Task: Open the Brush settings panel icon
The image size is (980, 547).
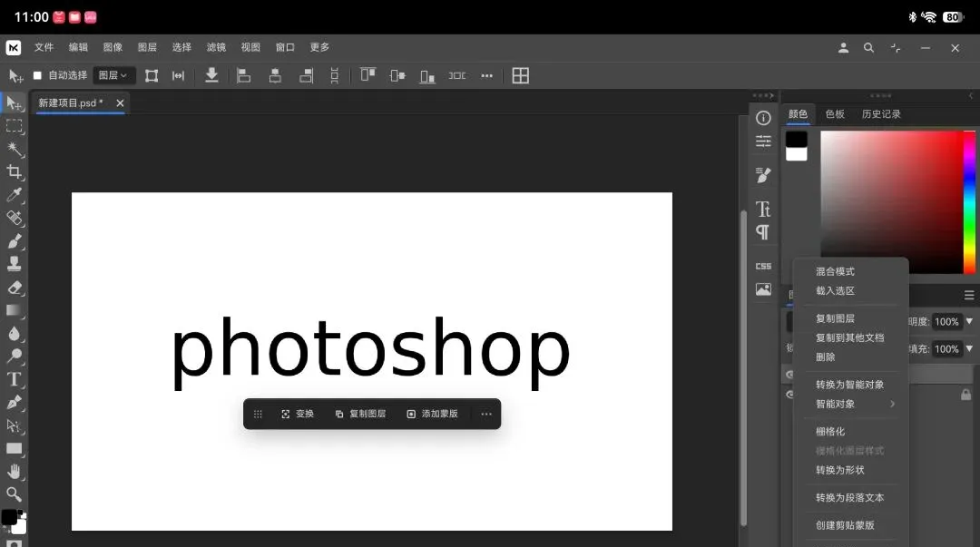Action: pyautogui.click(x=763, y=175)
